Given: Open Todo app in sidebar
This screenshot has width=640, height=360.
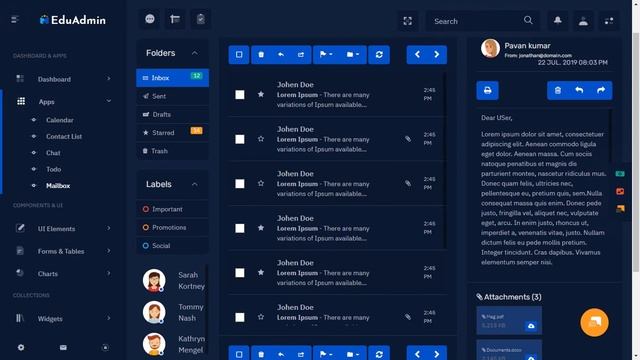Looking at the screenshot, I should pos(53,169).
